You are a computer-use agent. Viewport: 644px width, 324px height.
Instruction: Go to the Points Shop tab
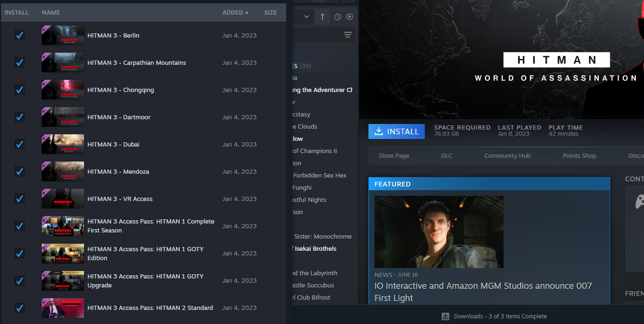point(579,155)
